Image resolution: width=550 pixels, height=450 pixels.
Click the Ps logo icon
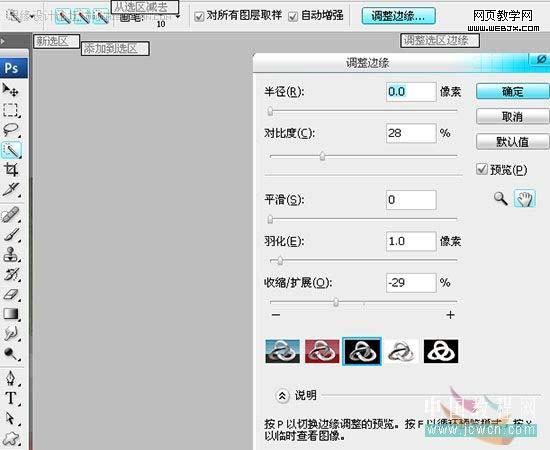click(x=13, y=68)
